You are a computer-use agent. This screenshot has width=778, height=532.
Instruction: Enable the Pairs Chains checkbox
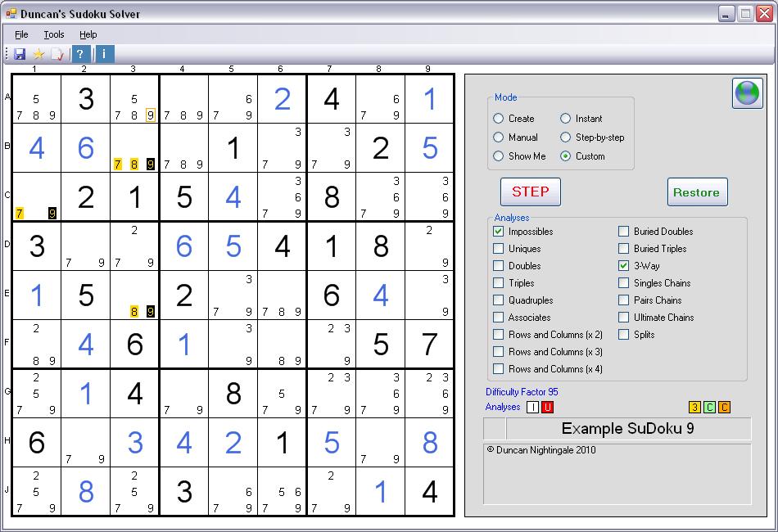pyautogui.click(x=624, y=300)
